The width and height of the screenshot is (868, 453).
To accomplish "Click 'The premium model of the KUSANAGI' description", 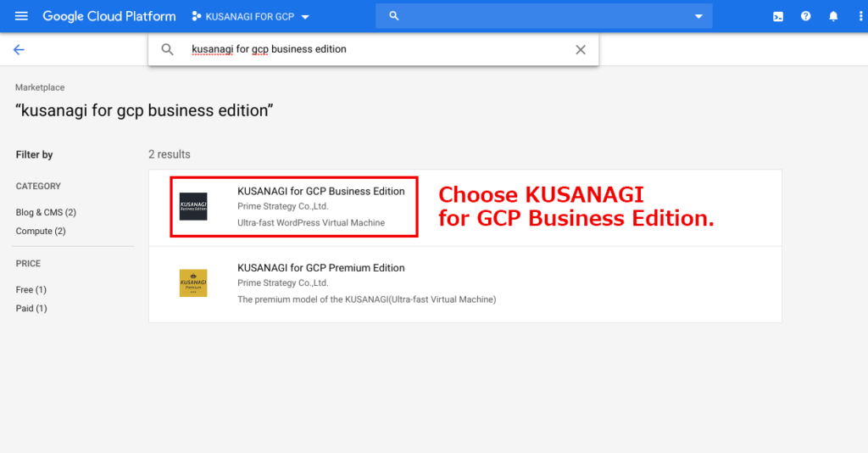I will (366, 299).
